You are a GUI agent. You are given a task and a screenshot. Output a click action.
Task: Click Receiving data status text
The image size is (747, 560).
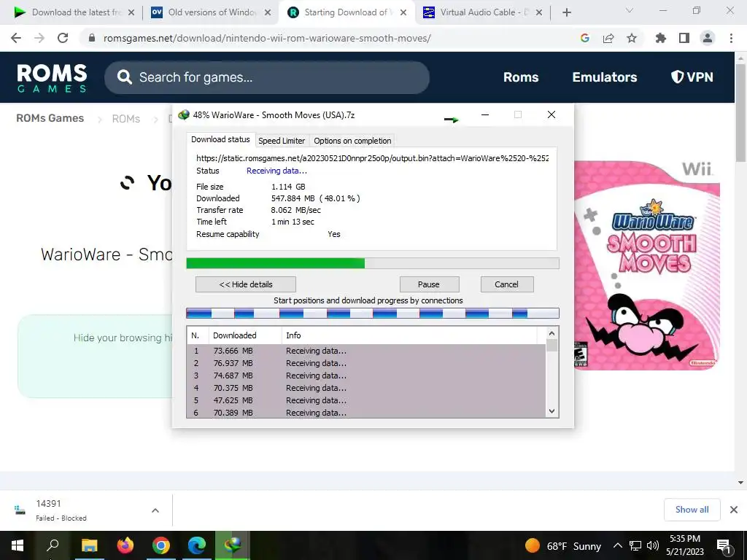276,171
